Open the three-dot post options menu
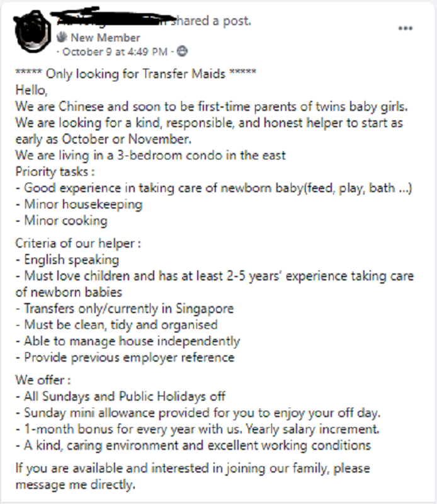 click(406, 28)
